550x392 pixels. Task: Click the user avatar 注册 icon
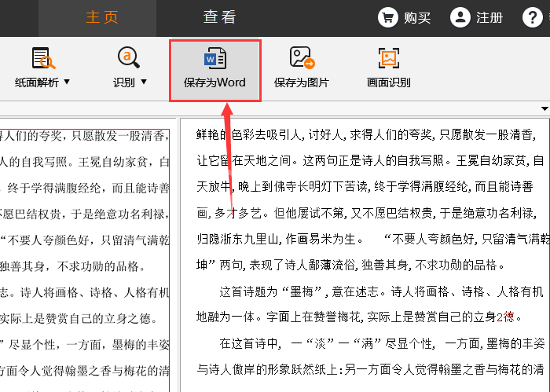460,17
